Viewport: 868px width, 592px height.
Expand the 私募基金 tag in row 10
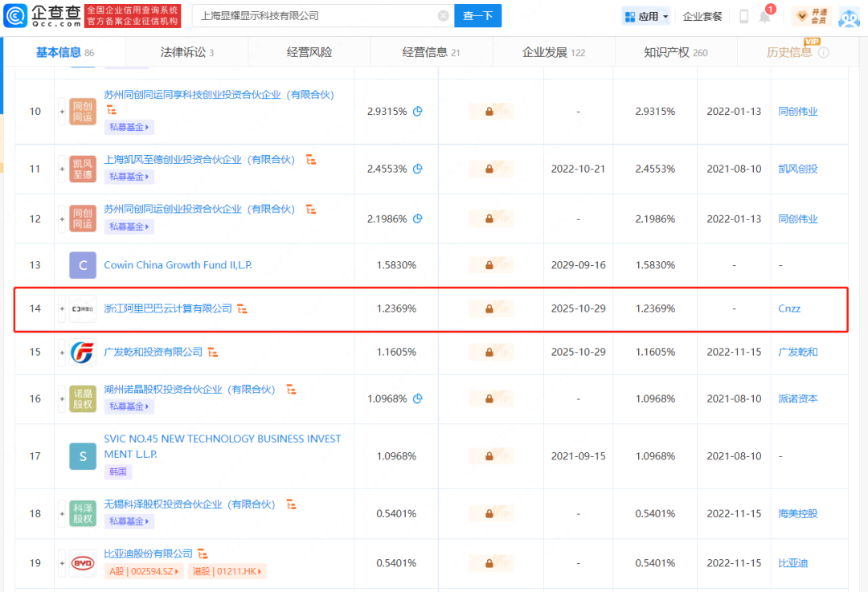129,127
